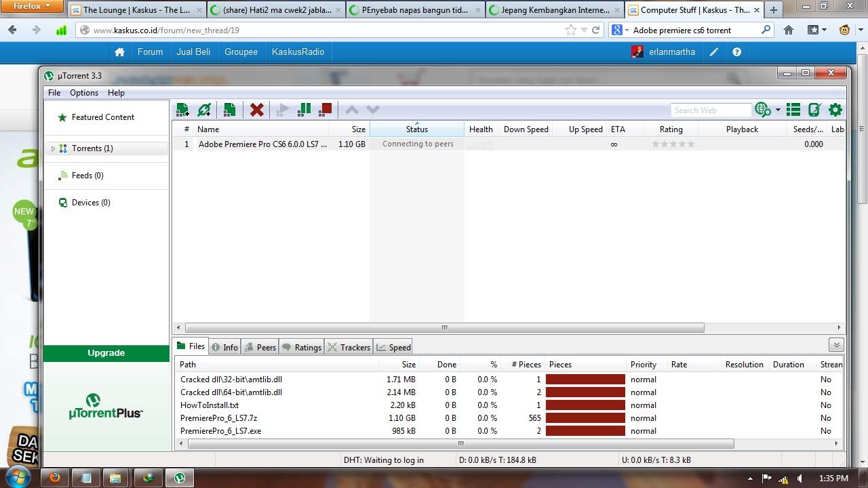Viewport: 868px width, 488px height.
Task: Open the Firefox menu button
Action: pos(32,6)
